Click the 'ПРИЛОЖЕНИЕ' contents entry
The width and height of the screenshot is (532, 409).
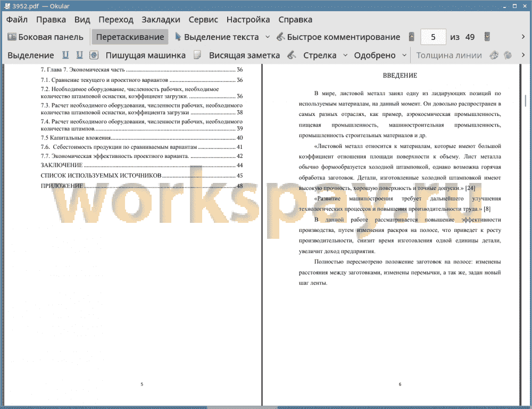pyautogui.click(x=142, y=186)
